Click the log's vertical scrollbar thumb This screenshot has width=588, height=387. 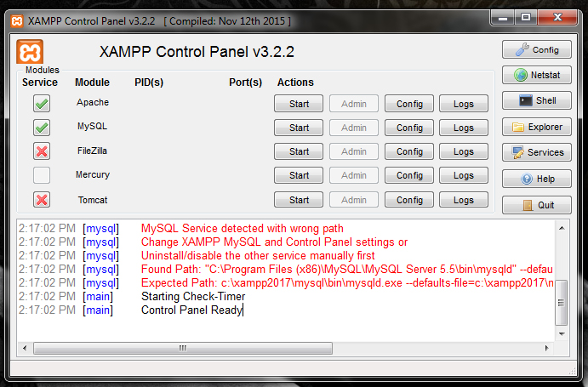(x=561, y=302)
